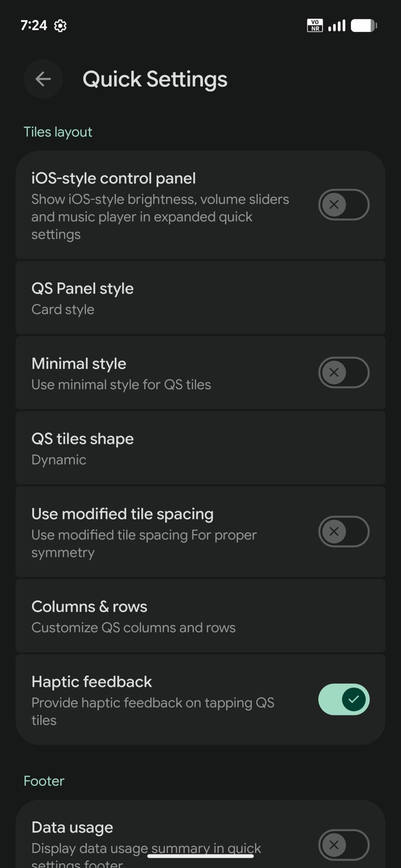Image resolution: width=401 pixels, height=868 pixels.
Task: Open QS Panel style selector
Action: click(x=200, y=298)
